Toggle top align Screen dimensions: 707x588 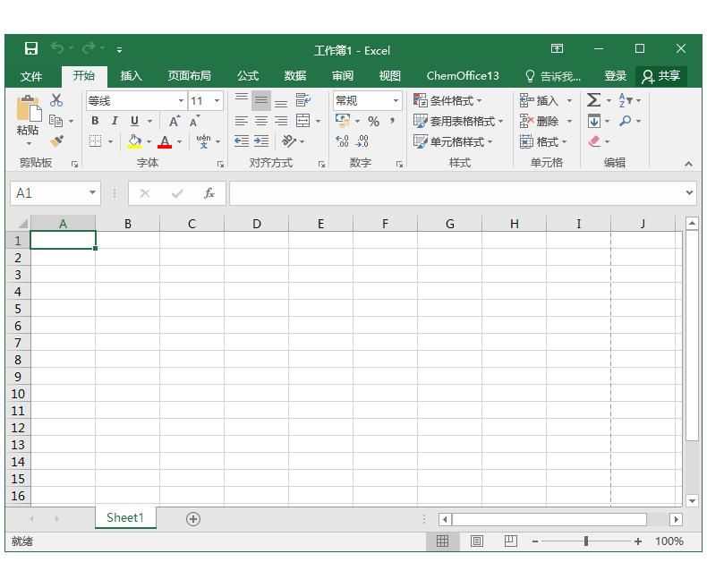[242, 100]
